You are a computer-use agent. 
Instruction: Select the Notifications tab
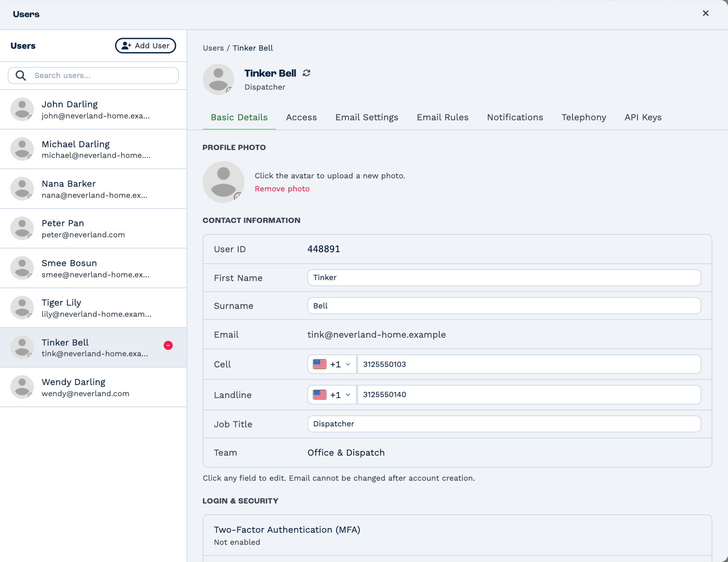[x=515, y=118]
